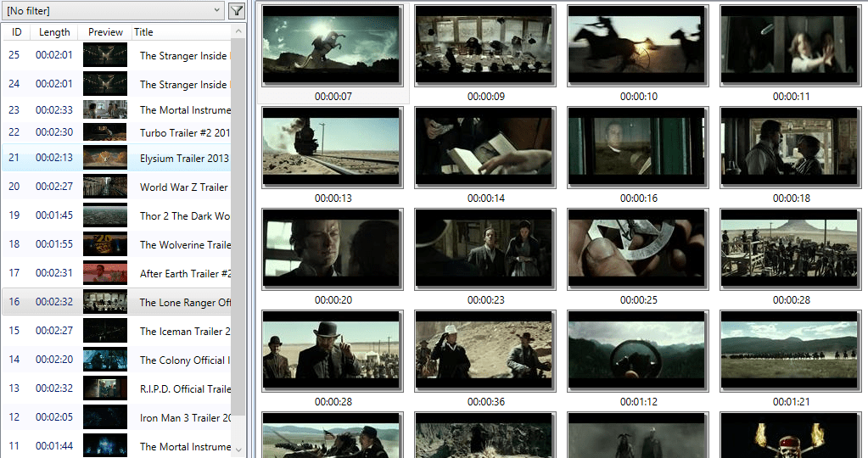Click the filter funnel icon
The height and width of the screenshot is (458, 868).
[237, 10]
